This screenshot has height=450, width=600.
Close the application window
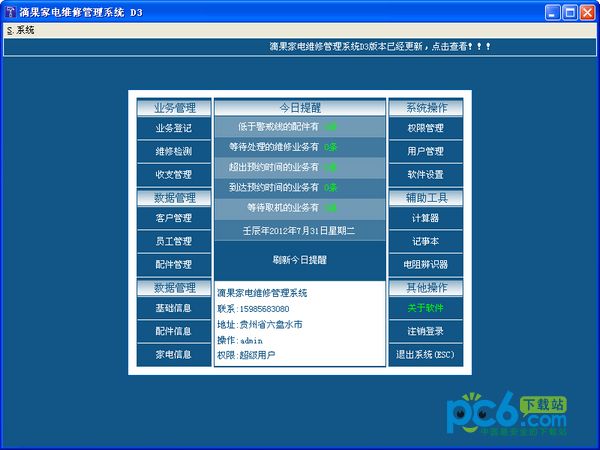pos(587,13)
